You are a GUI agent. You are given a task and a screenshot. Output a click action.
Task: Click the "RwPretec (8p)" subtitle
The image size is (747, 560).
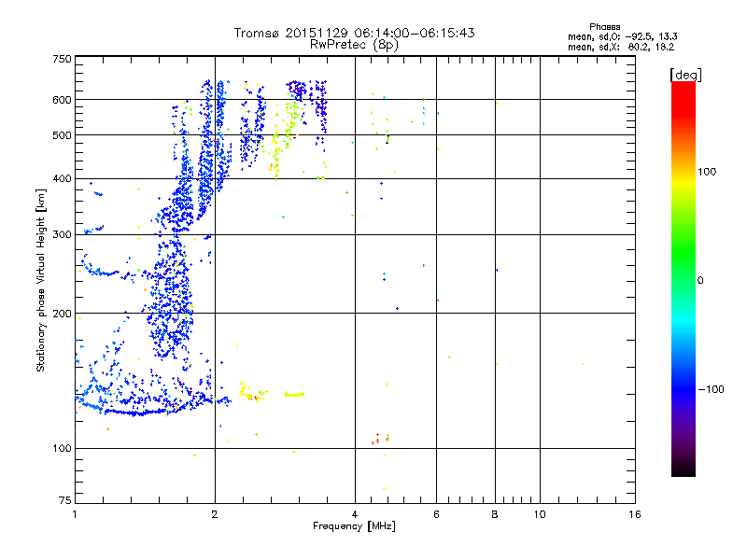tap(354, 45)
